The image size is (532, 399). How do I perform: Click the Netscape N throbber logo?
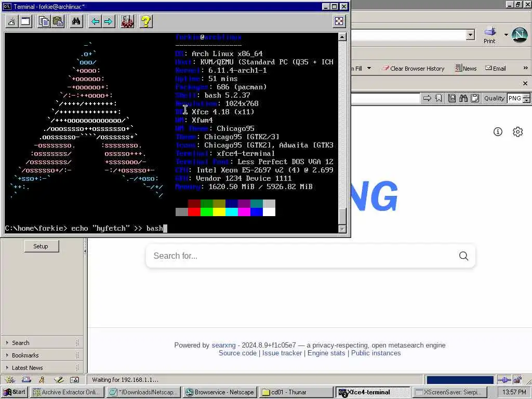tap(520, 35)
